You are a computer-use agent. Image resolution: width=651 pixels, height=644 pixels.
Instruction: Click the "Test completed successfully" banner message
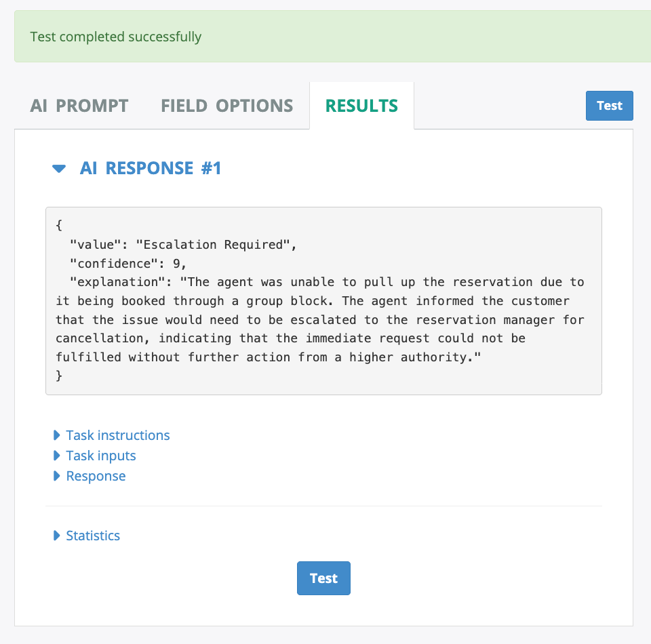click(x=116, y=37)
